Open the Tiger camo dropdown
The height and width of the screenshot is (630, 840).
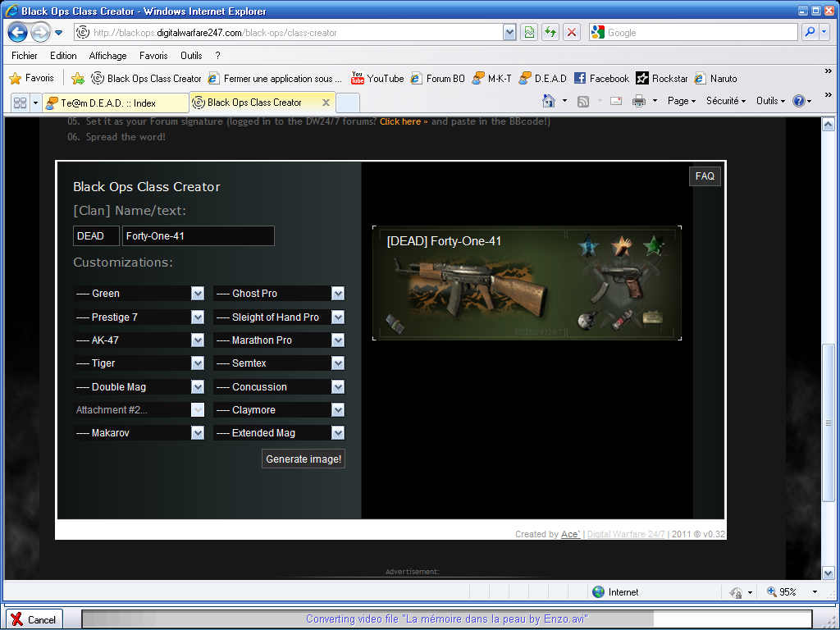(139, 363)
